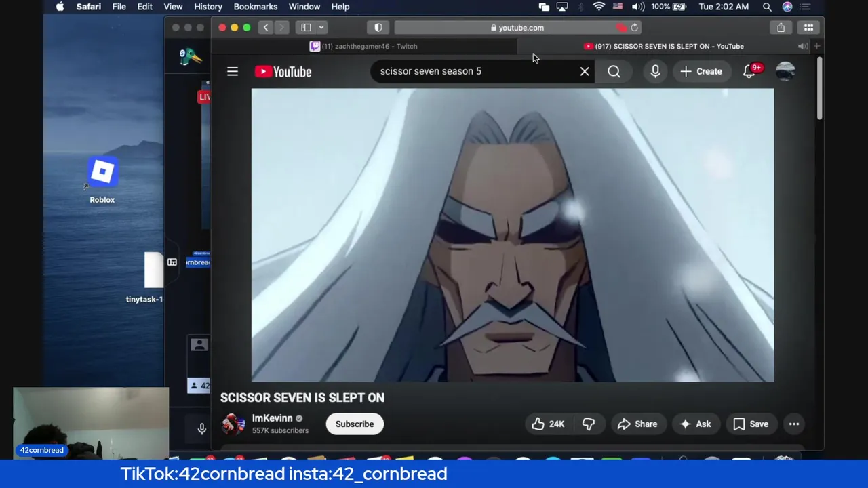This screenshot has height=488, width=868.
Task: Open the History menu
Action: [208, 7]
